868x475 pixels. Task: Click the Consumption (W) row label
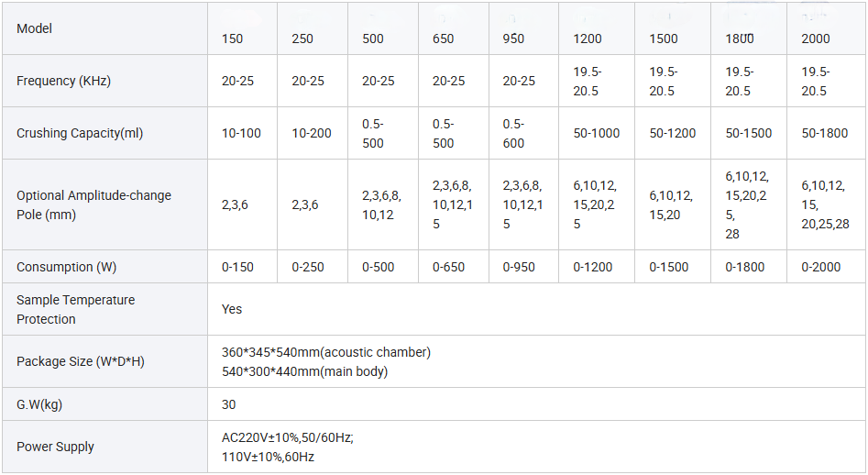(x=67, y=267)
